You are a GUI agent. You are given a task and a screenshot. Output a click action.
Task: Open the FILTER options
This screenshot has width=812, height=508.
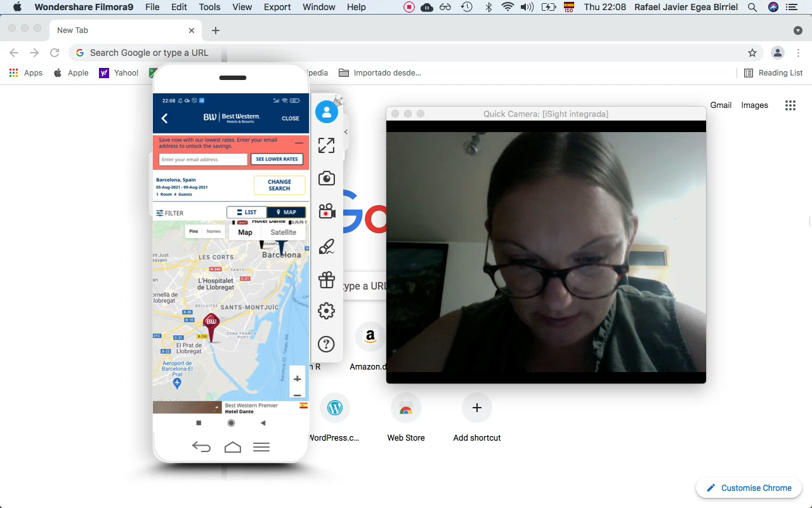pyautogui.click(x=170, y=213)
